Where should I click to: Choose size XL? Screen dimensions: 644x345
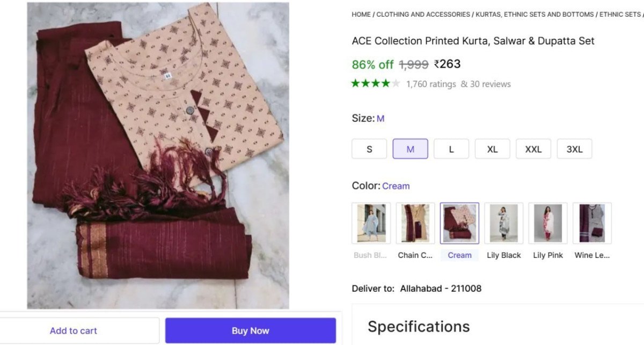[492, 149]
